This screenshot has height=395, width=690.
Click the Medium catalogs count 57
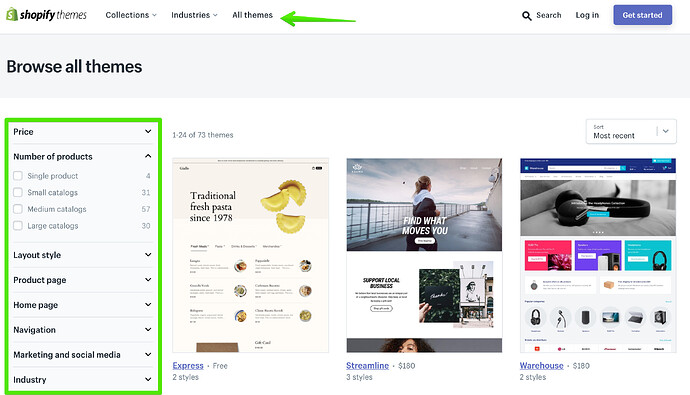coord(146,209)
